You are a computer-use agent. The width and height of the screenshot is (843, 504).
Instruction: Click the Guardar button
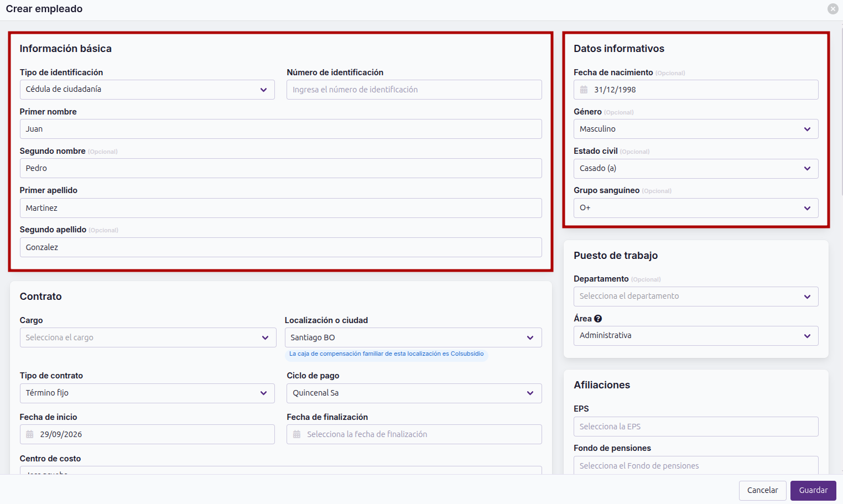click(813, 491)
